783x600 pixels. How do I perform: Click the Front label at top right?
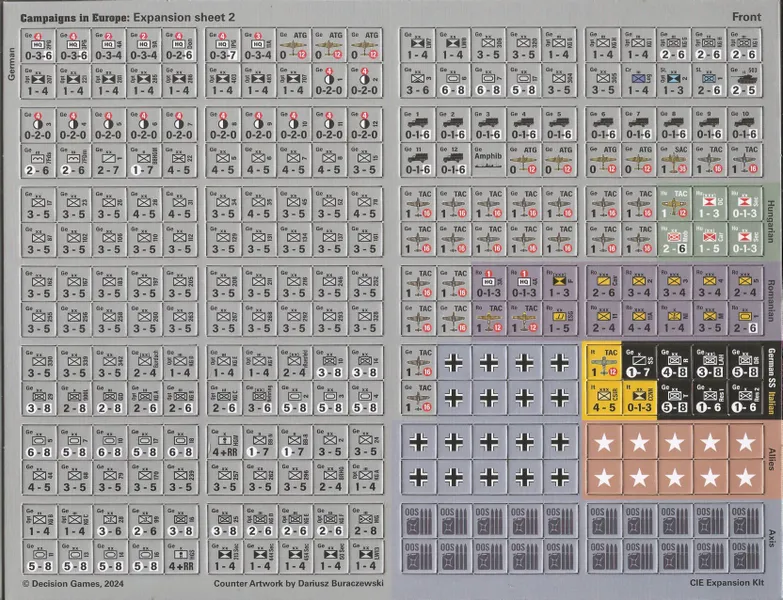coord(746,17)
